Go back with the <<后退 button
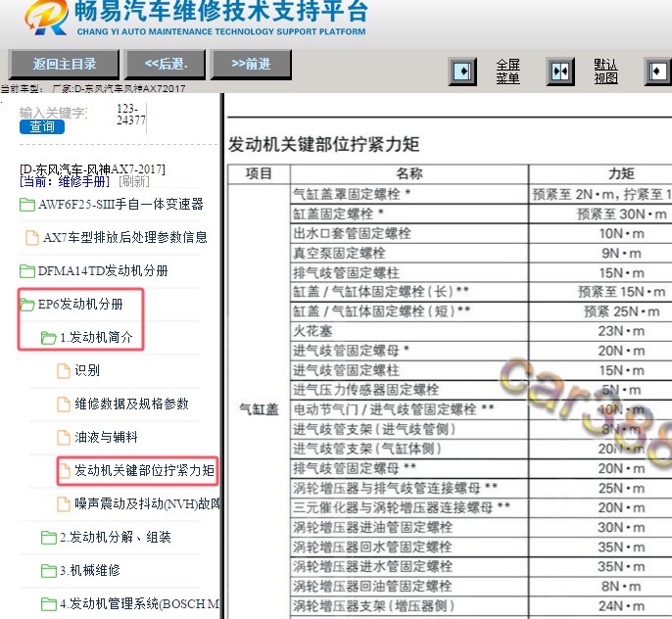This screenshot has width=672, height=619. pos(165,65)
